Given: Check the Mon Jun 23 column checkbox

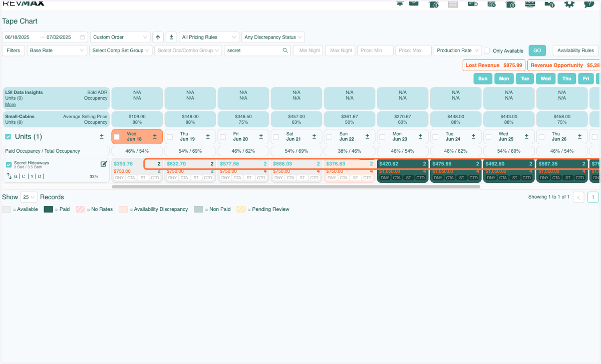Looking at the screenshot, I should (x=382, y=137).
